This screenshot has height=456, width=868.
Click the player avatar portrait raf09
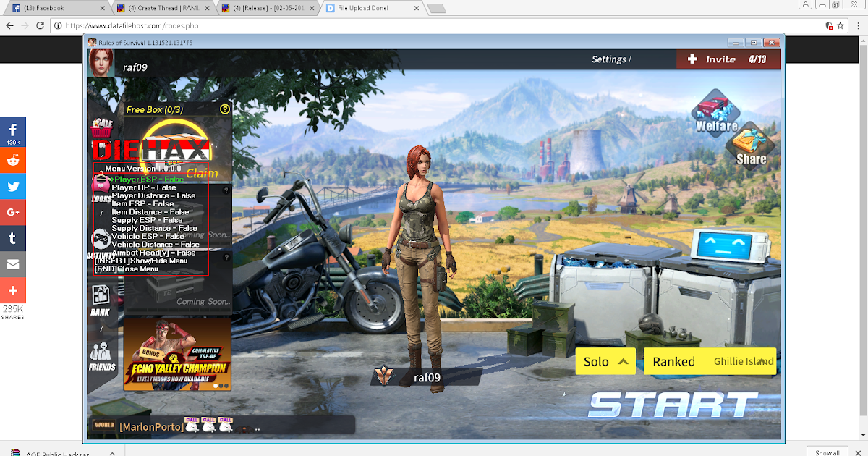[x=100, y=63]
